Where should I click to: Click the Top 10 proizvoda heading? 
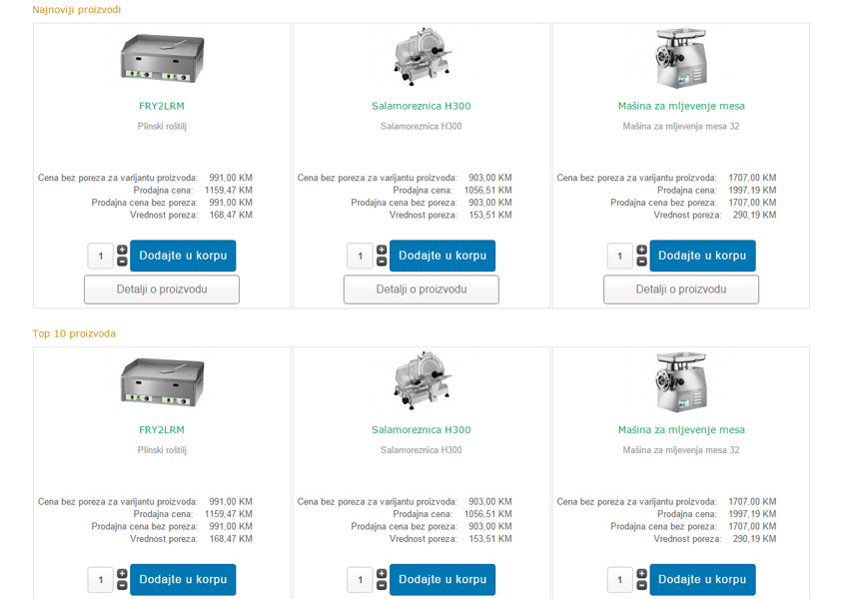click(74, 333)
